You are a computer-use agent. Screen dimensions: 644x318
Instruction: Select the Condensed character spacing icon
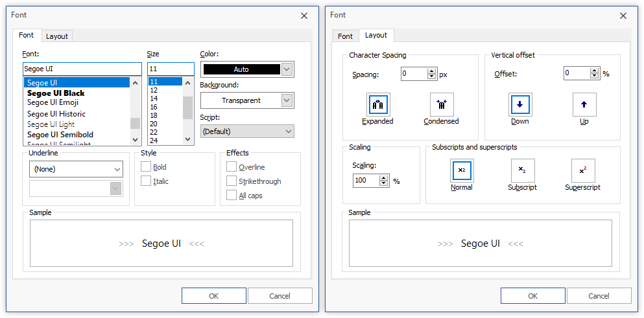(442, 105)
